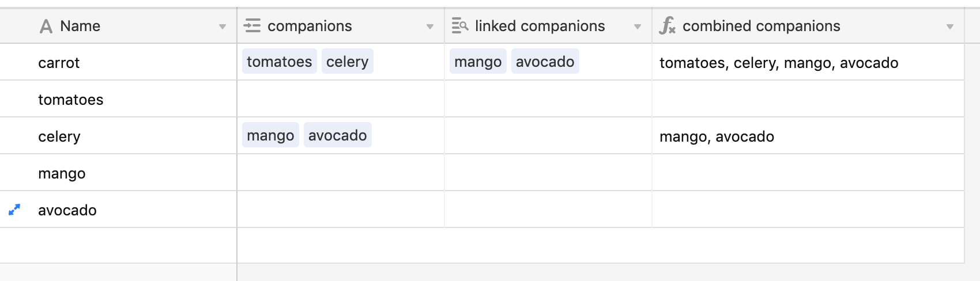
Task: Click the mango chip in linked companions
Action: point(478,62)
